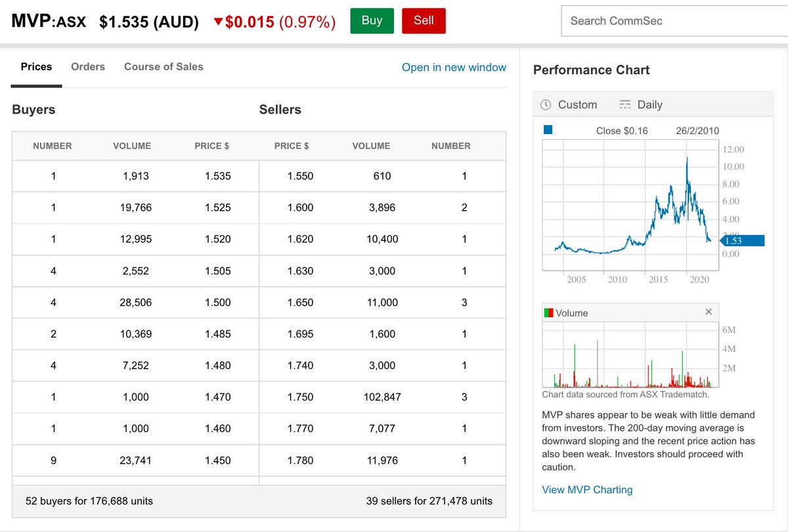
Task: Select the sell price 1.650 cell
Action: point(300,302)
